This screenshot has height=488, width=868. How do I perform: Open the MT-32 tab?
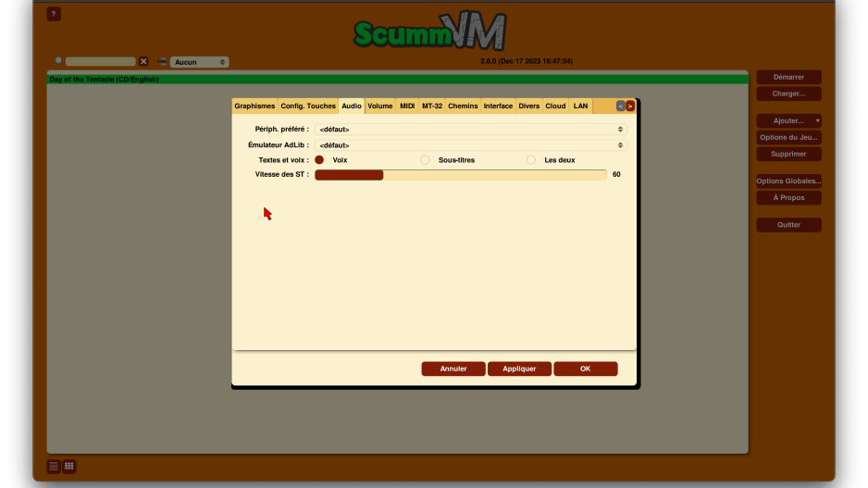[x=432, y=106]
